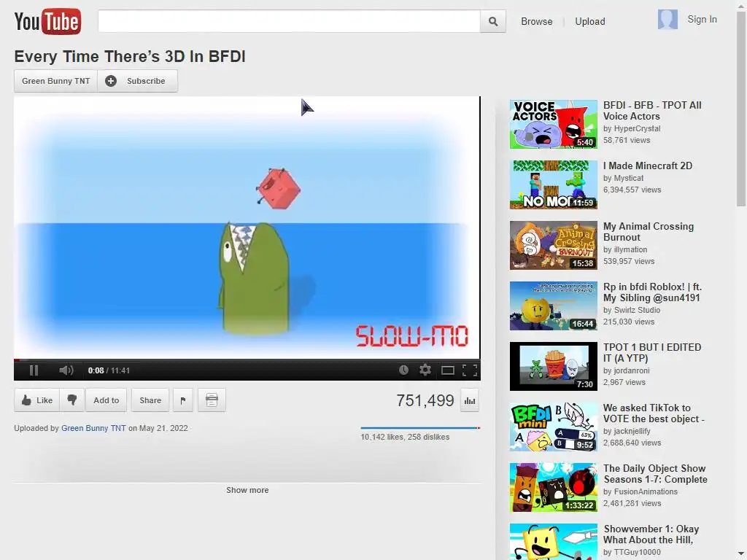Click My Animal Crossing Burnout title
The width and height of the screenshot is (747, 560).
(649, 231)
